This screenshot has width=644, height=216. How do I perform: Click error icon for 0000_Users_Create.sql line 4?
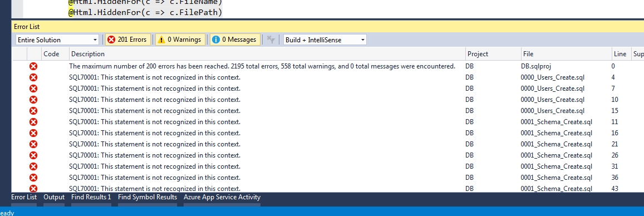tap(33, 77)
